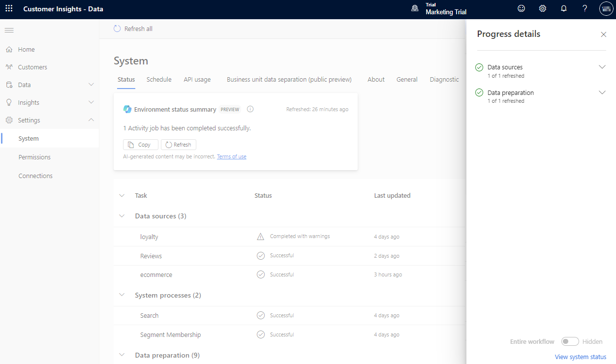Open the API usage tab

point(196,79)
